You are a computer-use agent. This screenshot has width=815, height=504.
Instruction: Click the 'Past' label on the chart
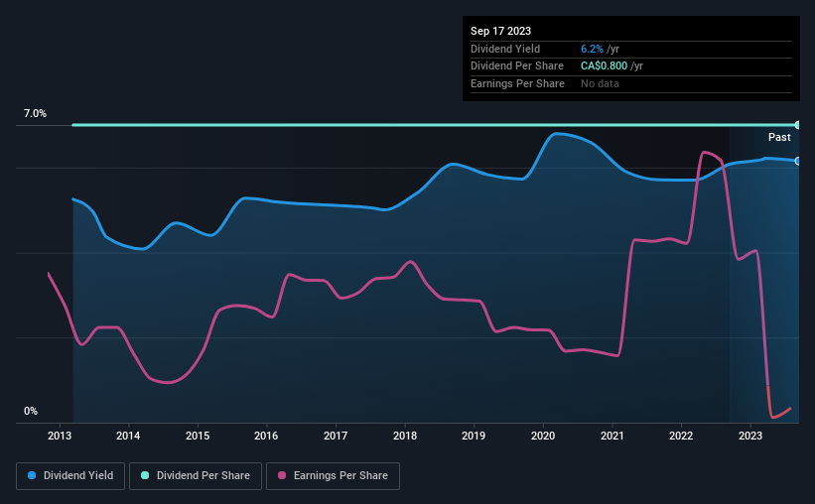(779, 138)
